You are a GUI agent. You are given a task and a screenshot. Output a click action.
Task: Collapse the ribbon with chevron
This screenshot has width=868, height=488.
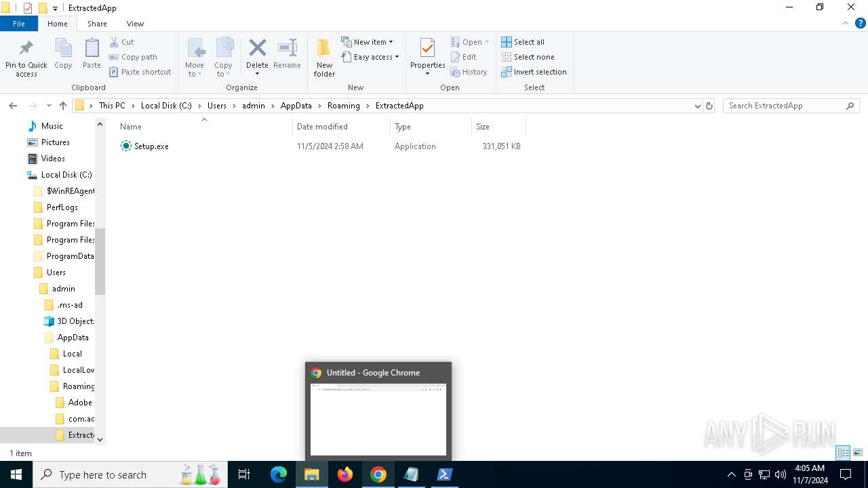(x=845, y=24)
